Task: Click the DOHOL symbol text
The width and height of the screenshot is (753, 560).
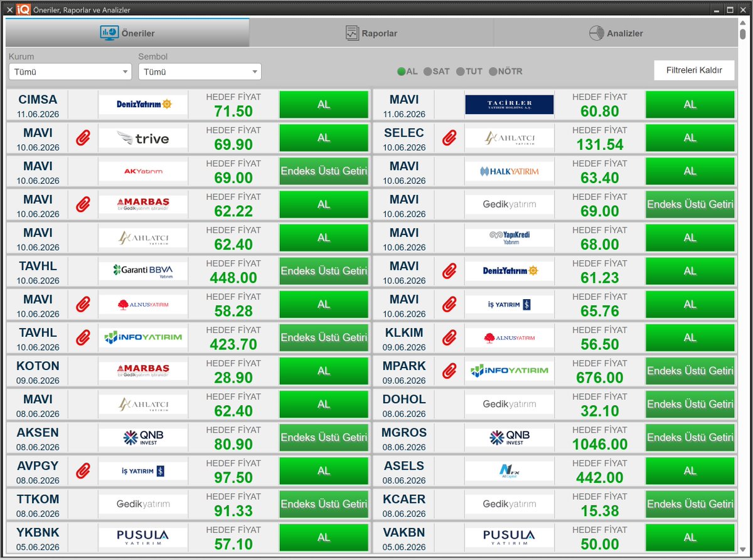Action: click(x=404, y=398)
